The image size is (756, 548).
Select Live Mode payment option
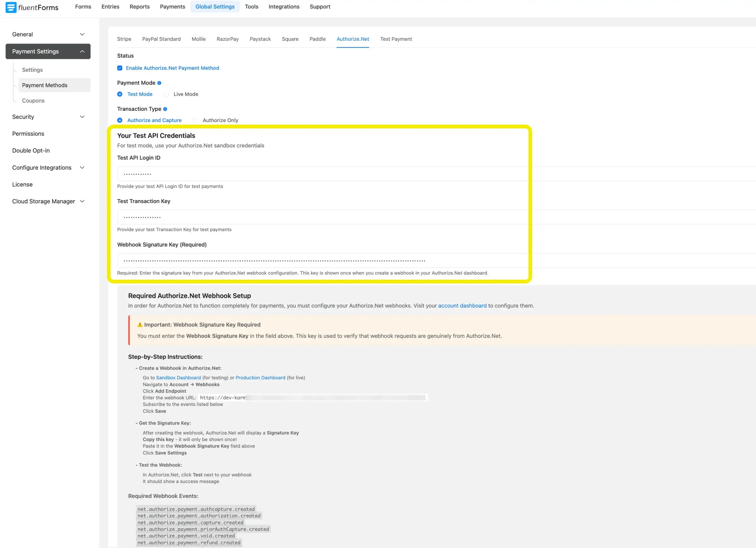(166, 94)
